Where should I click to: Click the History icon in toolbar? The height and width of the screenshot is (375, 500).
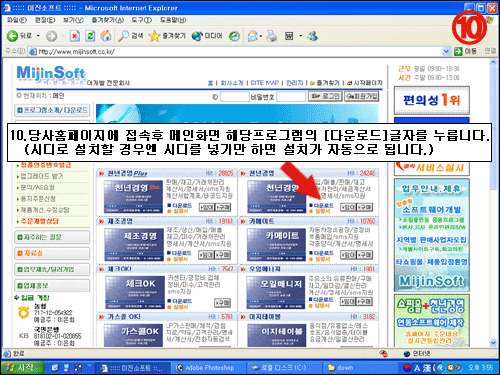tap(235, 36)
